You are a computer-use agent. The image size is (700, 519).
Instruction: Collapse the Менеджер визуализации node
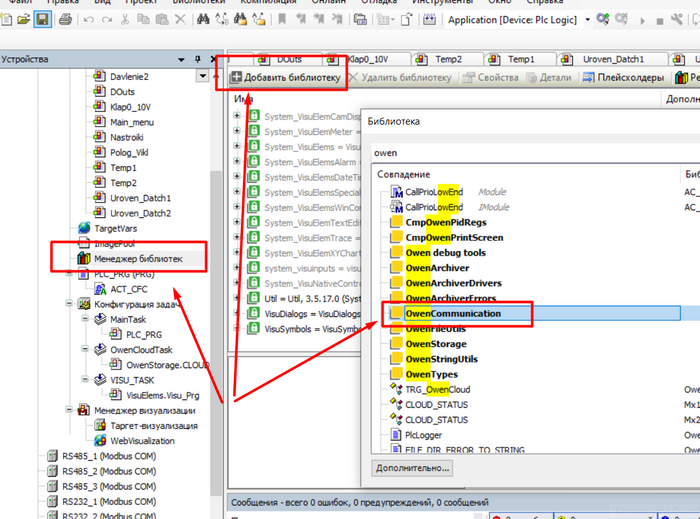click(x=69, y=411)
